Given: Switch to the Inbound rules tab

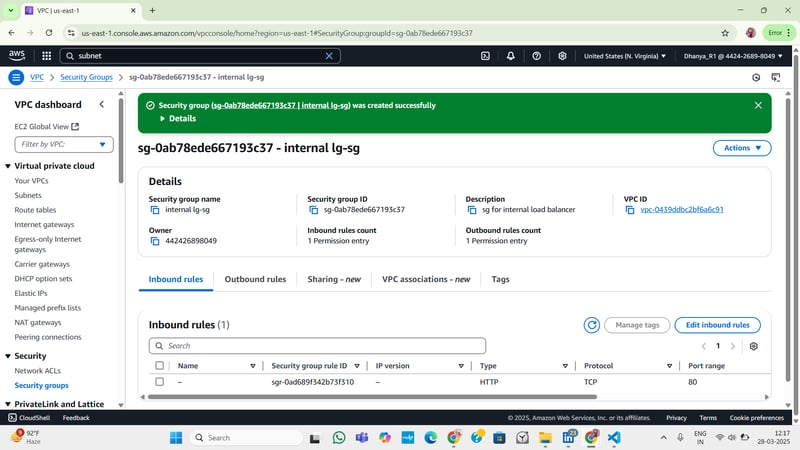Looking at the screenshot, I should click(176, 279).
